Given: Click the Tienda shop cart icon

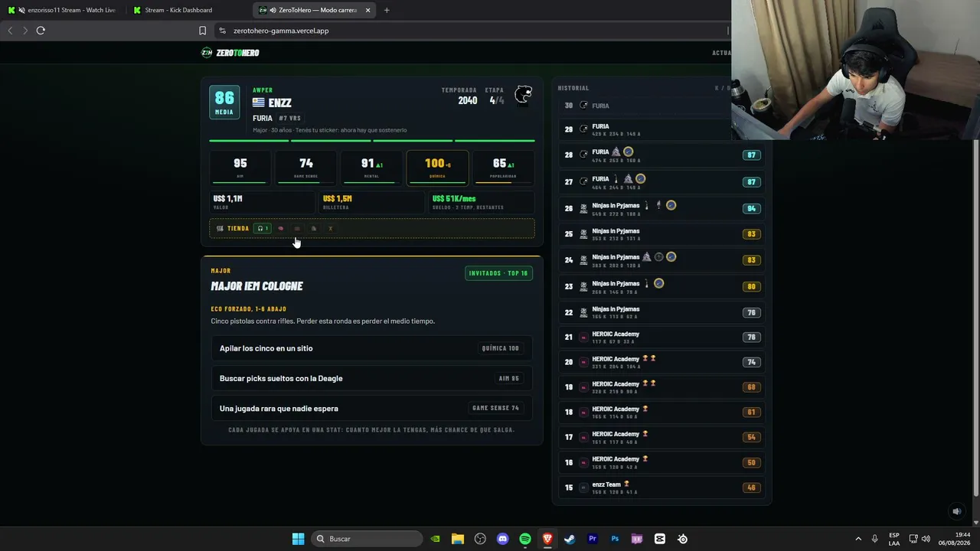Looking at the screenshot, I should point(220,228).
